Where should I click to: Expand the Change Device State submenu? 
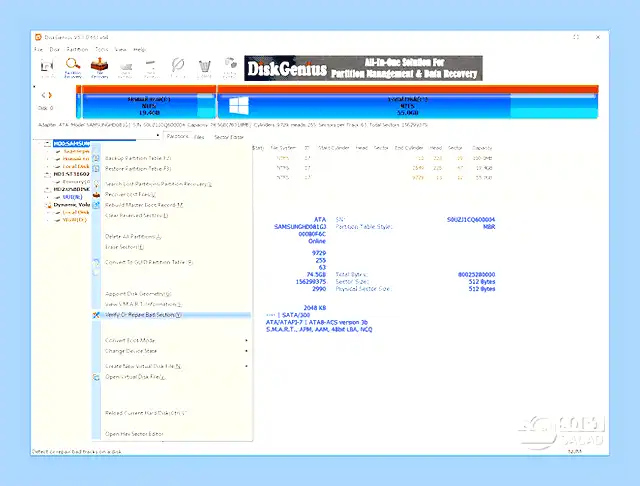tap(171, 351)
